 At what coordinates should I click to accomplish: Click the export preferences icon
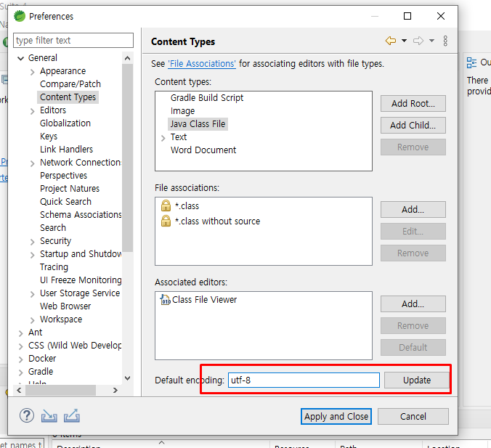pos(72,416)
